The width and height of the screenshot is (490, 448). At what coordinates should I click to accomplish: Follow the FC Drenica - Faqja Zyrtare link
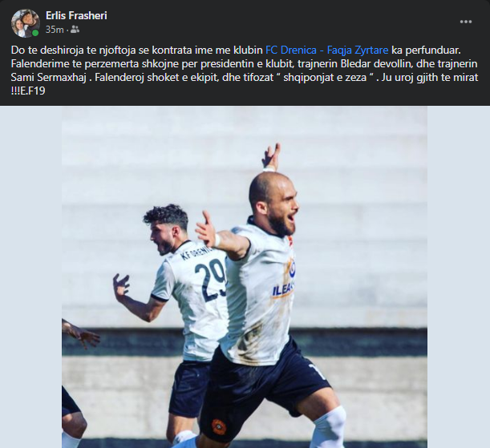click(x=327, y=50)
